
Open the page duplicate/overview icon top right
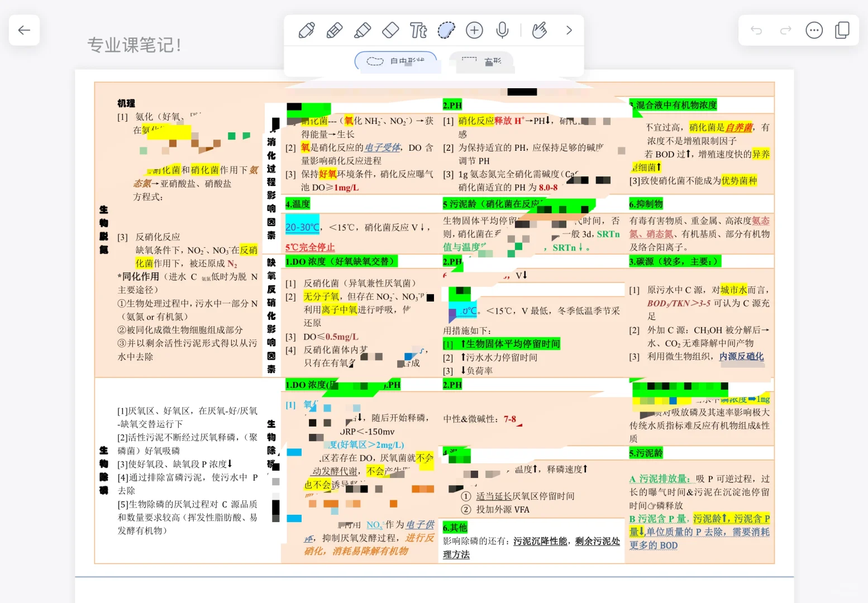tap(842, 30)
